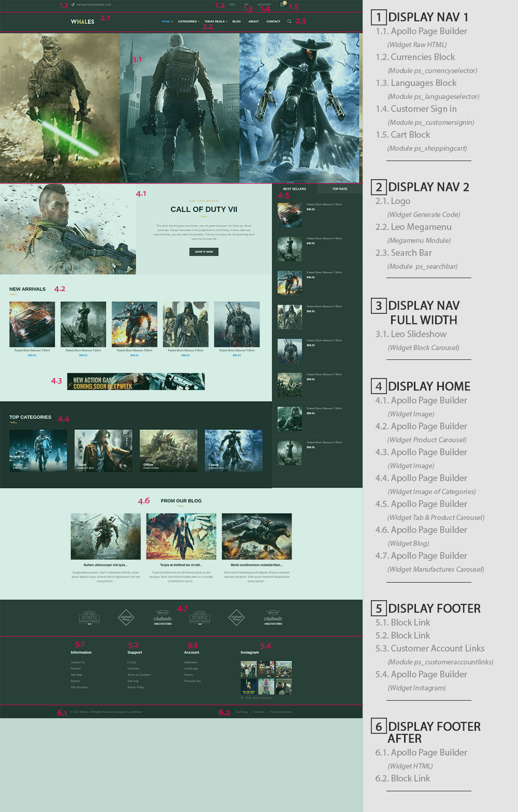Open the shopping cart icon

pyautogui.click(x=283, y=4)
